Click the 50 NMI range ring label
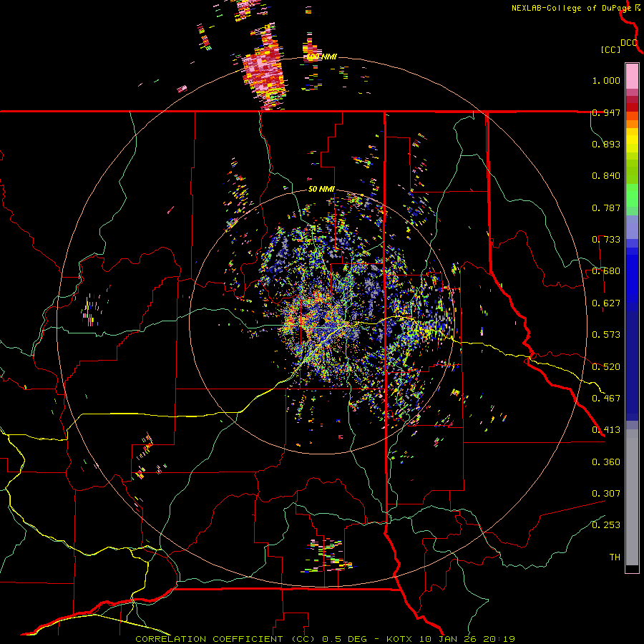 pos(321,189)
